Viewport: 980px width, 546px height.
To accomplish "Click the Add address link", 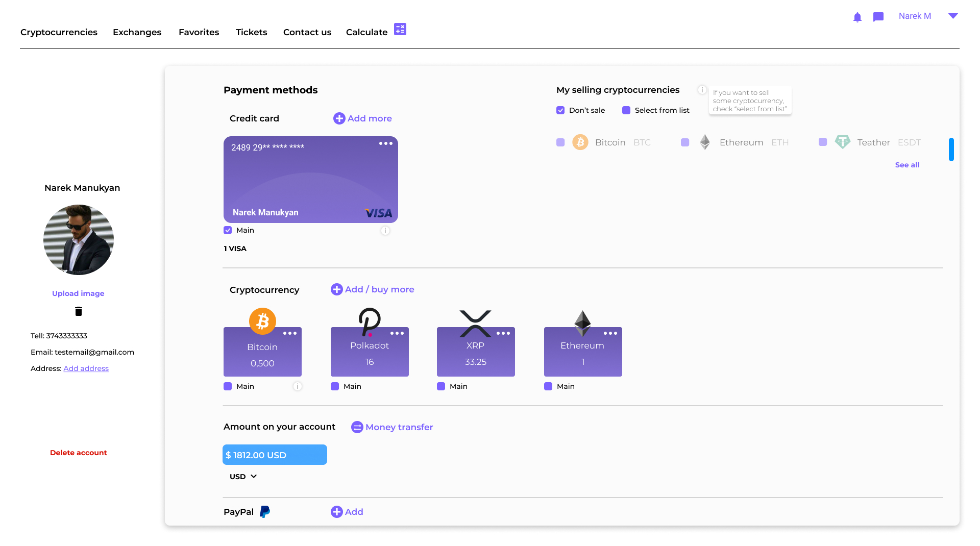I will [86, 368].
